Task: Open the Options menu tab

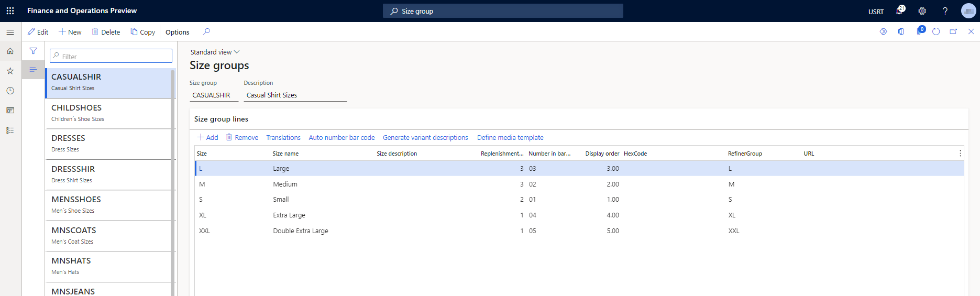Action: click(177, 32)
